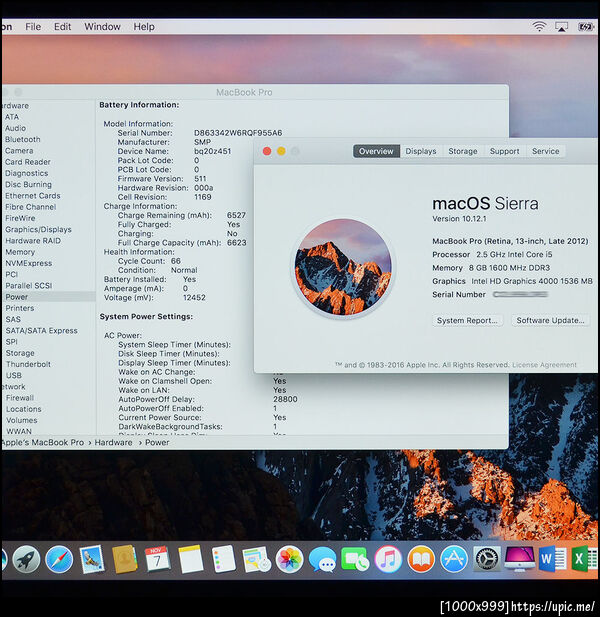Select Camera in the hardware list
Image resolution: width=600 pixels, height=617 pixels.
pos(19,151)
